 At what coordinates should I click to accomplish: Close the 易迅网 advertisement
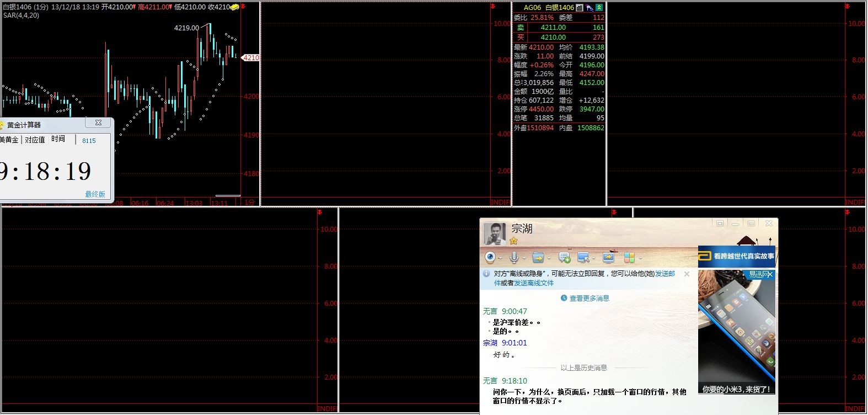coord(770,274)
